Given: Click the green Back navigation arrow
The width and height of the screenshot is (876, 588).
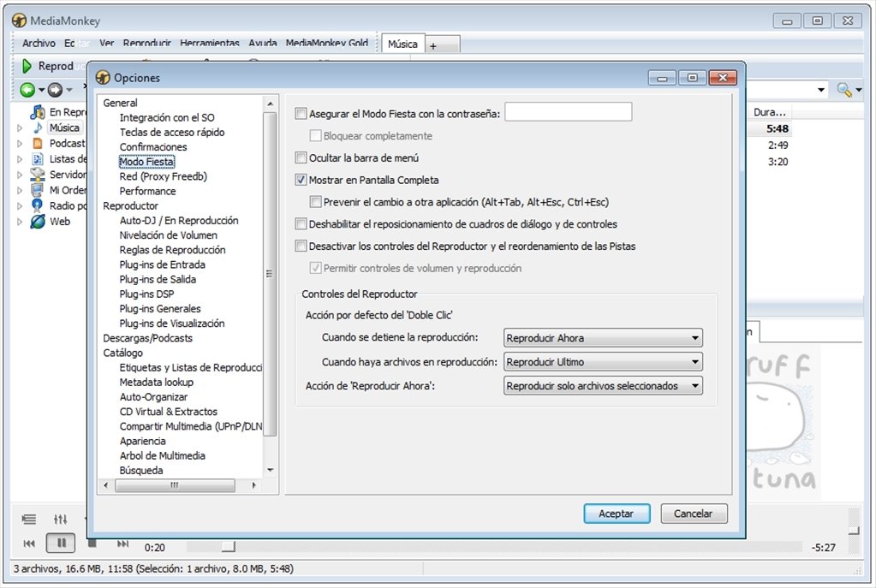Looking at the screenshot, I should [x=27, y=89].
